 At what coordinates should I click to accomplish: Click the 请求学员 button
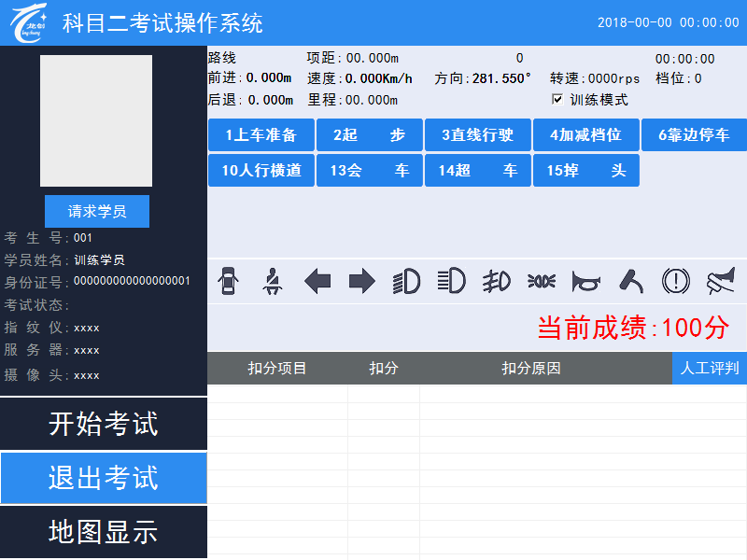coord(97,211)
